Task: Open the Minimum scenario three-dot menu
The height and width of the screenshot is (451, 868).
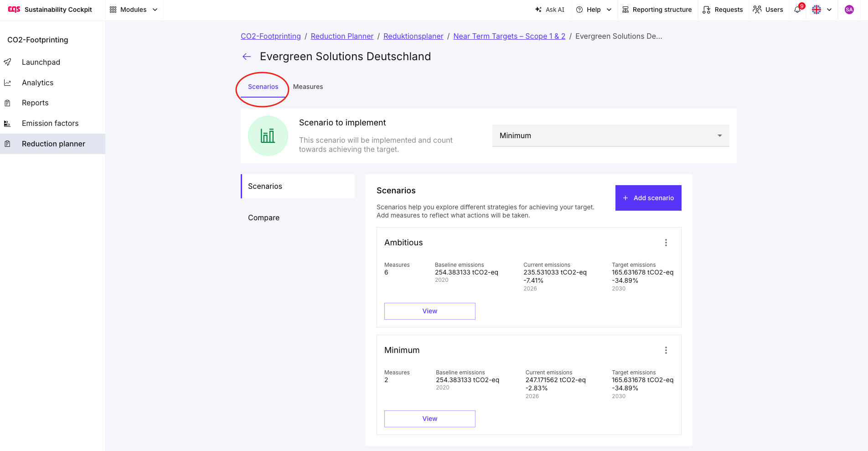Action: tap(666, 350)
